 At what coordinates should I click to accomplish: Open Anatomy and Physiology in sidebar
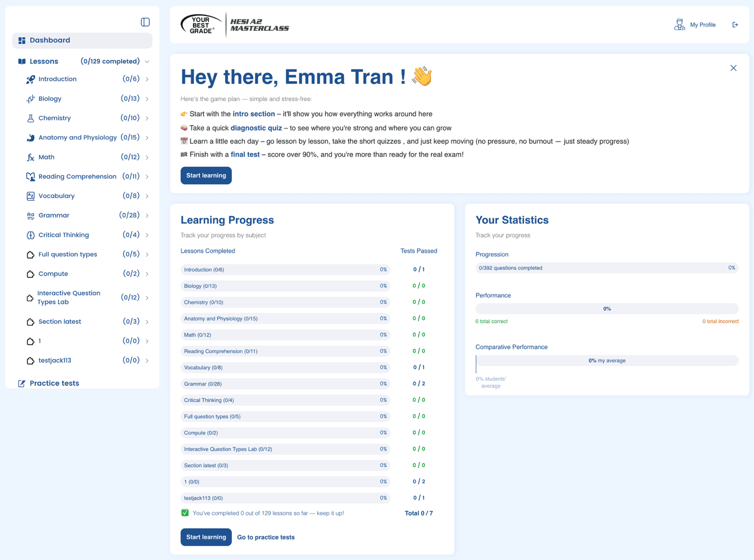pos(77,138)
